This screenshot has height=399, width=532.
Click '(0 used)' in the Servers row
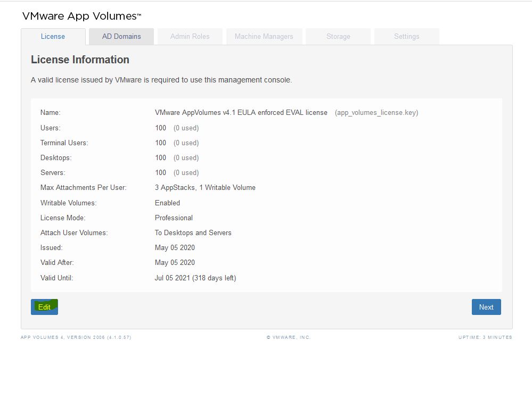[x=186, y=172]
